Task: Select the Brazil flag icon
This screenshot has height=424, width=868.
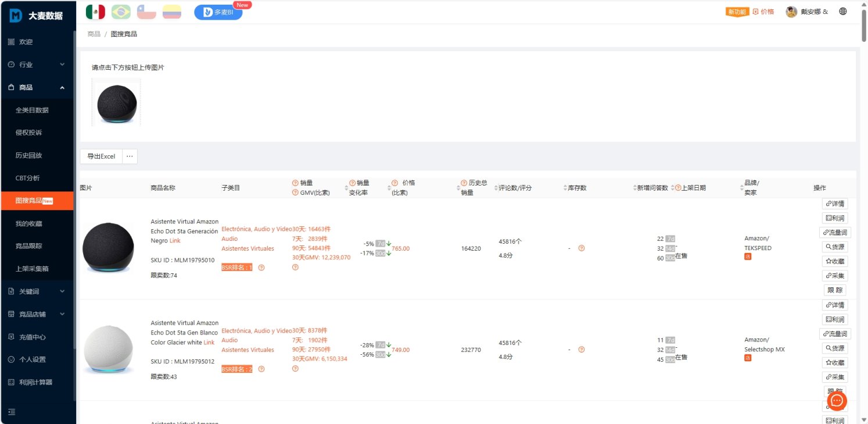Action: point(121,12)
